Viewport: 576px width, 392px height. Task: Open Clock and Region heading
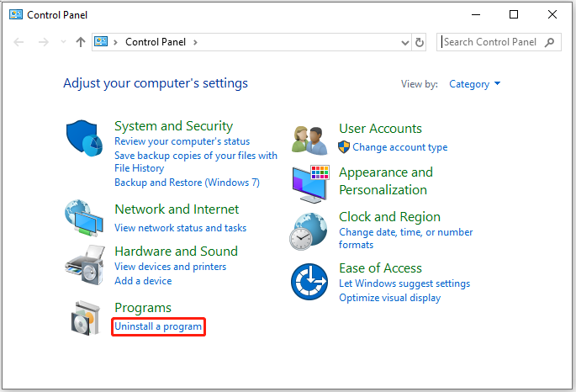click(x=389, y=217)
